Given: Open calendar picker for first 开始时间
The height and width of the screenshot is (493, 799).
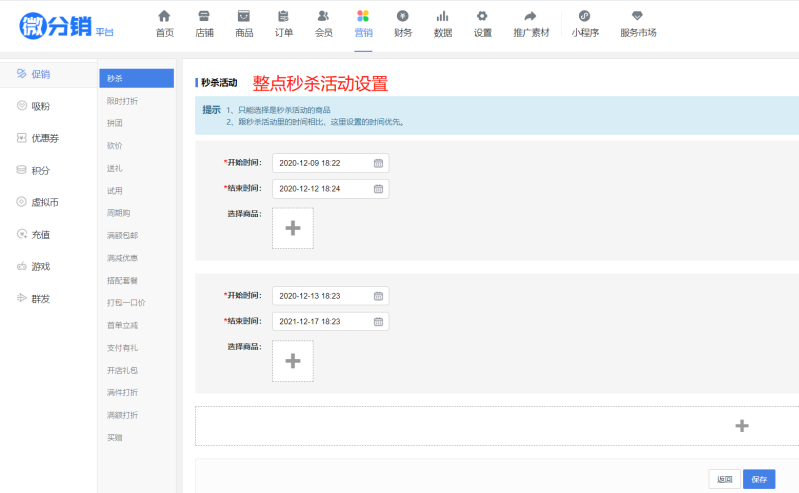Looking at the screenshot, I should point(378,163).
